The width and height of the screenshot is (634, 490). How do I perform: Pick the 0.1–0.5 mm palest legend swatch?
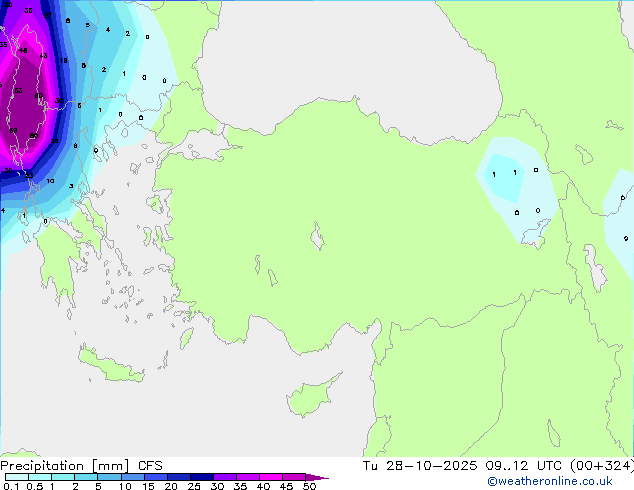(17, 477)
